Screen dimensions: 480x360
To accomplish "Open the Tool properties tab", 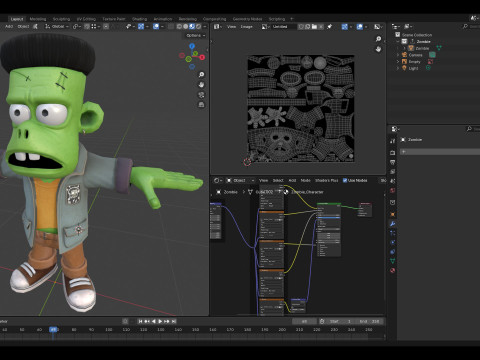I will coord(392,141).
